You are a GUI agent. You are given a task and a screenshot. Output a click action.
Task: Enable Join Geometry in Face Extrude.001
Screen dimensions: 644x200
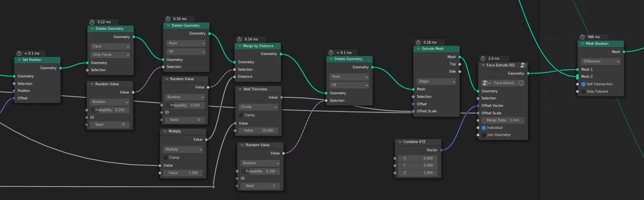click(x=484, y=135)
